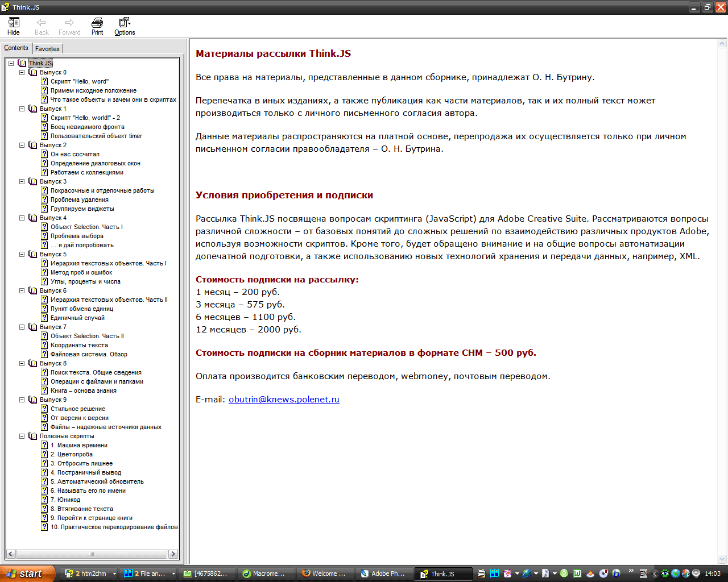The width and height of the screenshot is (728, 582).
Task: Click topic icon of Он нас сосчитал
Action: point(44,154)
